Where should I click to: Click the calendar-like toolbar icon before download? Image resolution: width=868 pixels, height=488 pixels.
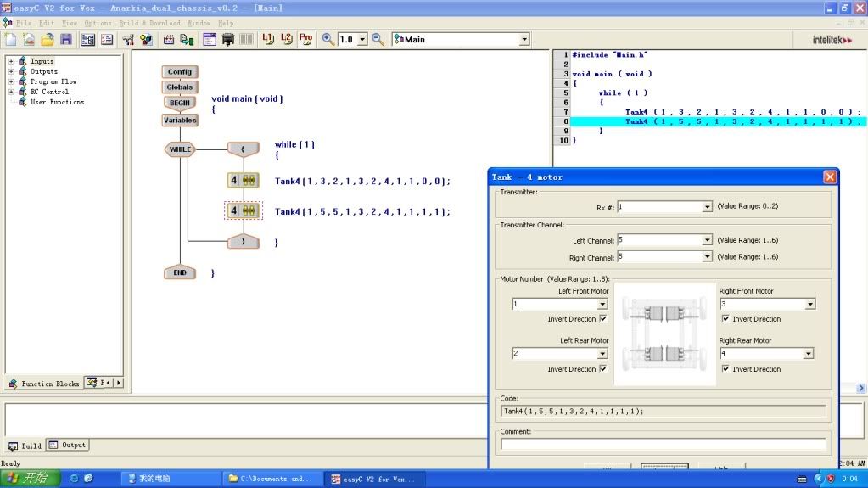(169, 39)
